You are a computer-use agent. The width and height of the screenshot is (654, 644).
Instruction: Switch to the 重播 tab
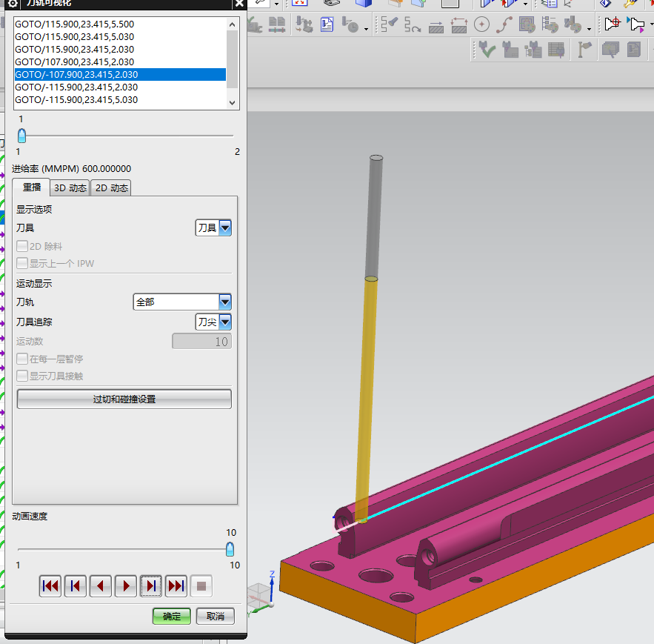32,187
